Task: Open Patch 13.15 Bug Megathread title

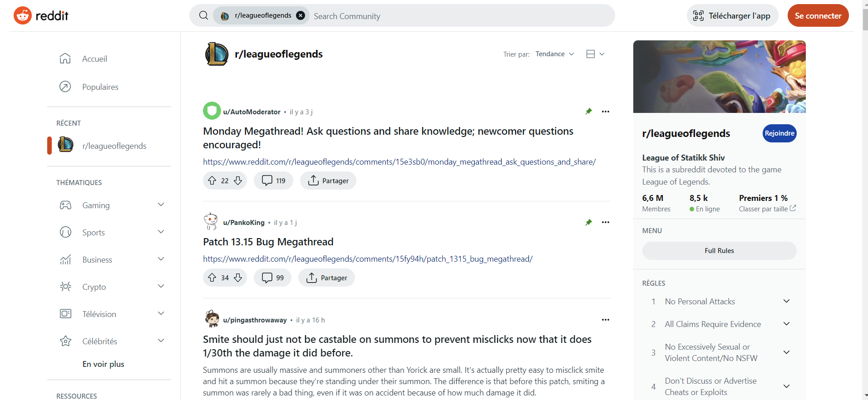Action: coord(268,242)
